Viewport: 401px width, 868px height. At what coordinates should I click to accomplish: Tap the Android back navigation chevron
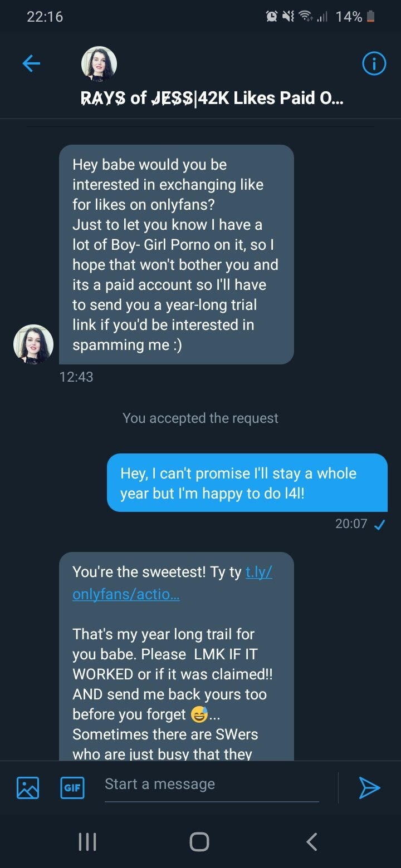coord(312,841)
